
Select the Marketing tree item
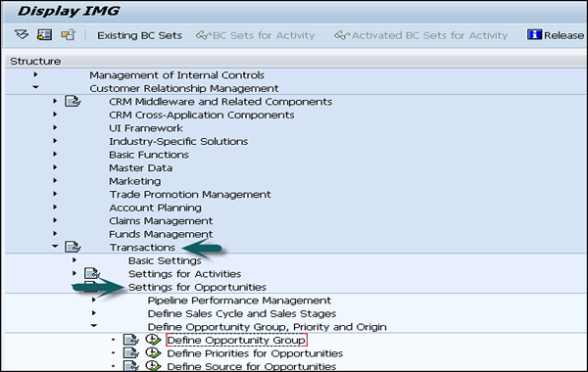pyautogui.click(x=135, y=181)
